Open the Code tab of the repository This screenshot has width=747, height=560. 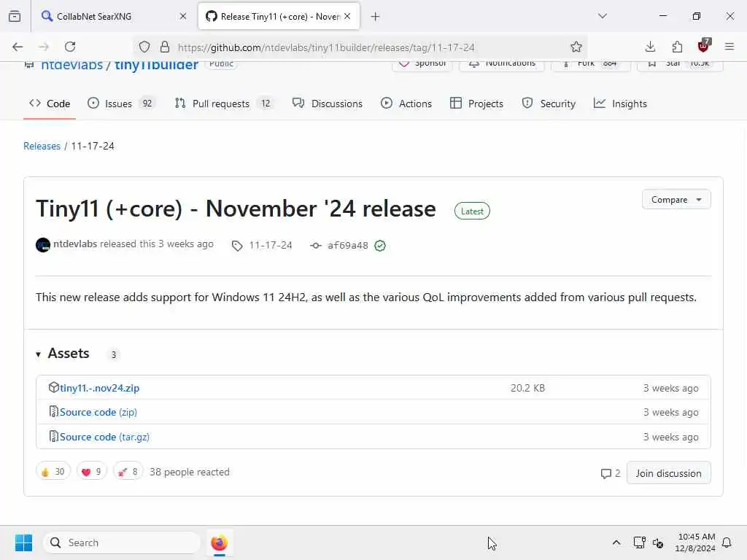(x=50, y=104)
